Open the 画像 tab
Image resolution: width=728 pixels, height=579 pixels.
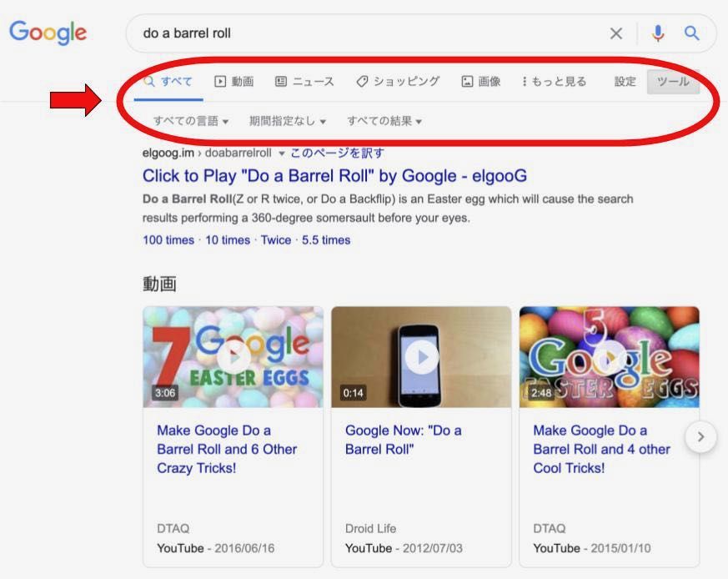(x=481, y=82)
